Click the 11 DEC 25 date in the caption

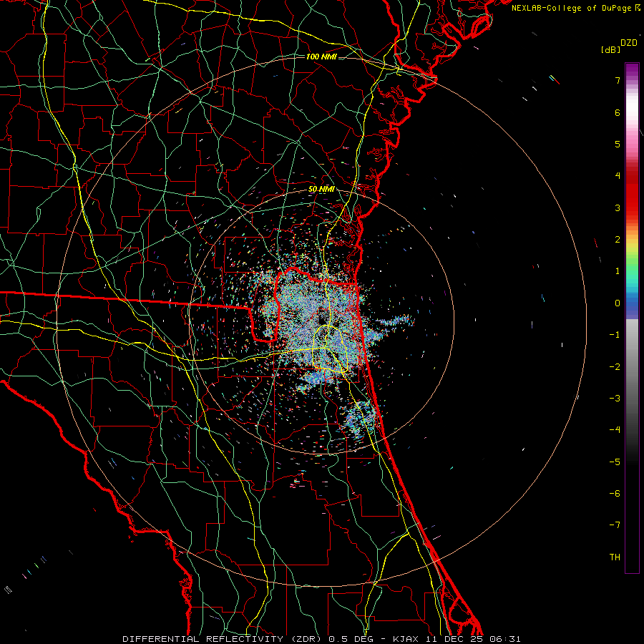454,639
